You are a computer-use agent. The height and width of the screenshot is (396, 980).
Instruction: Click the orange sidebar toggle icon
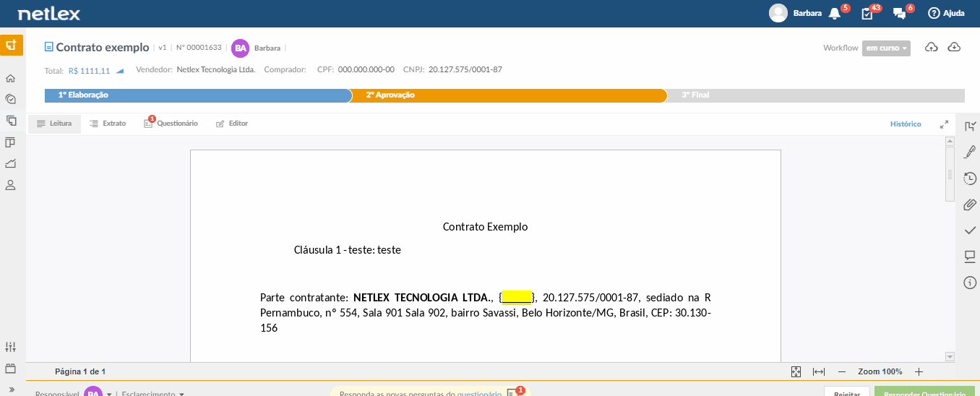click(11, 46)
